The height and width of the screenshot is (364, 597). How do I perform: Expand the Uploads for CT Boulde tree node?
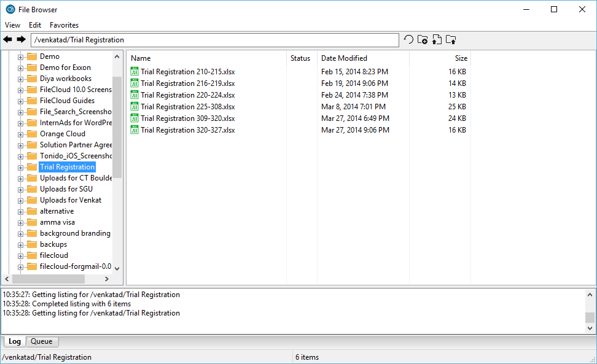(20, 179)
